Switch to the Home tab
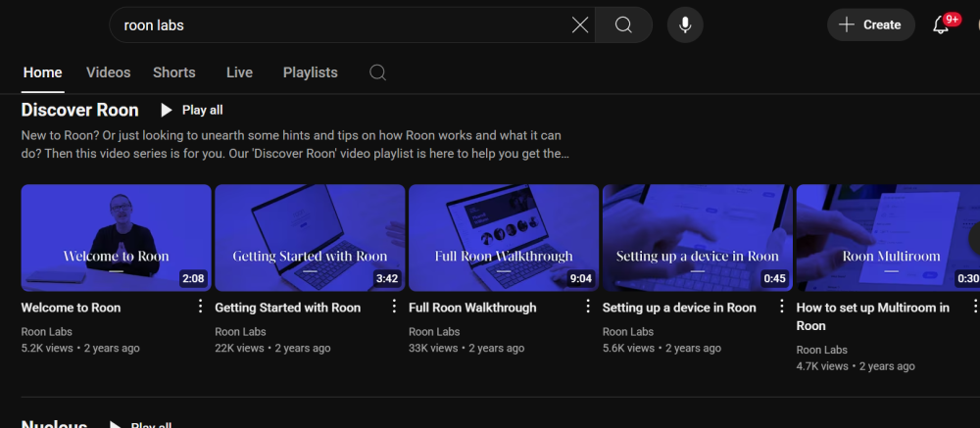Viewport: 980px width, 428px height. click(x=42, y=72)
